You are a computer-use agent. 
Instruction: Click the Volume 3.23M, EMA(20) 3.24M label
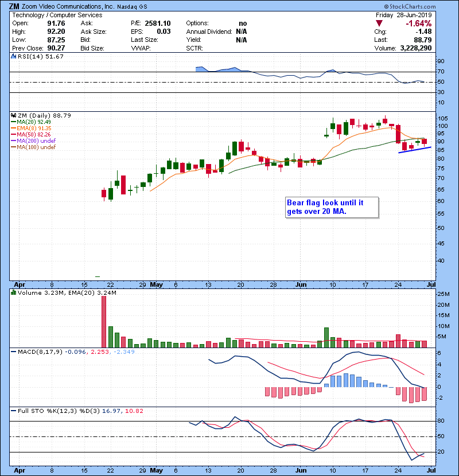pos(67,293)
